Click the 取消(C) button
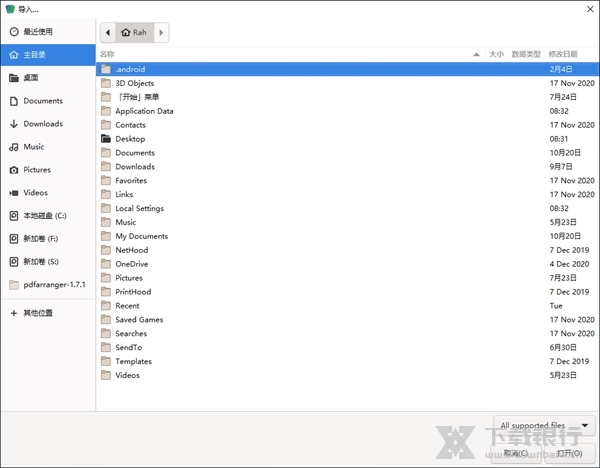The image size is (600, 468). pos(518,452)
